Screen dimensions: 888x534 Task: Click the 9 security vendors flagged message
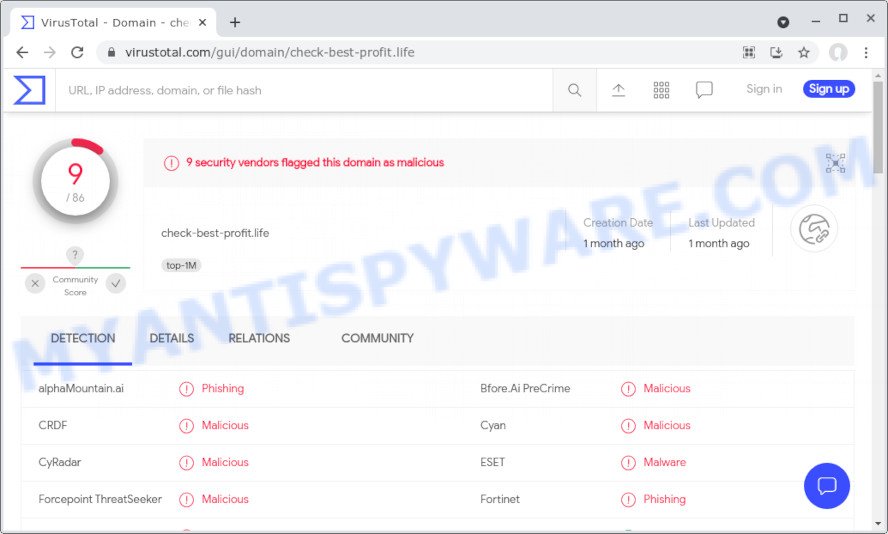pos(315,163)
